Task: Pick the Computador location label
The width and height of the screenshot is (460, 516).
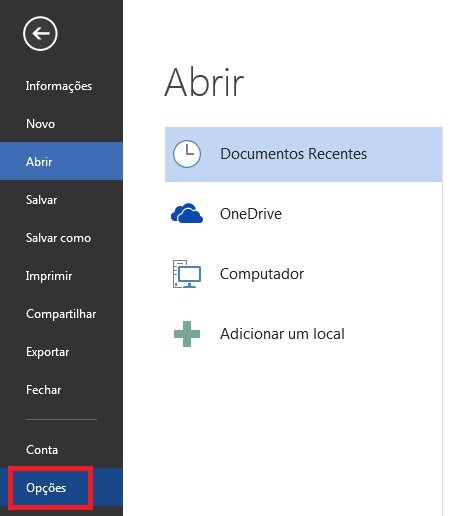Action: 262,274
